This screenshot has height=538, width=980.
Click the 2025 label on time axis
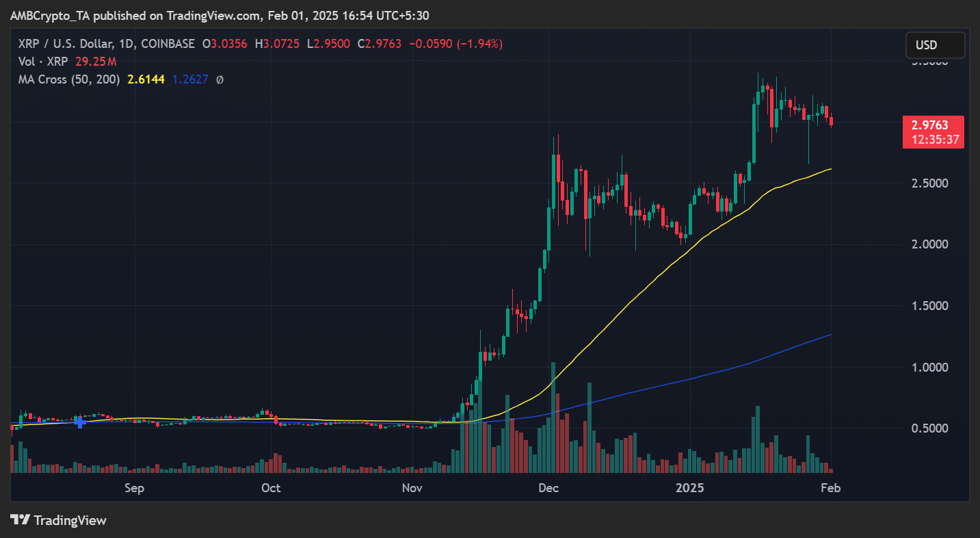click(x=689, y=488)
